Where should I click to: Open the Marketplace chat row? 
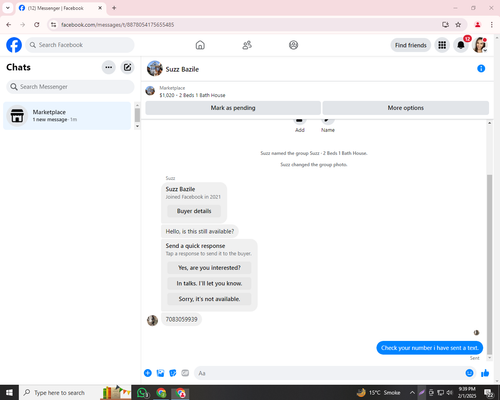click(67, 116)
